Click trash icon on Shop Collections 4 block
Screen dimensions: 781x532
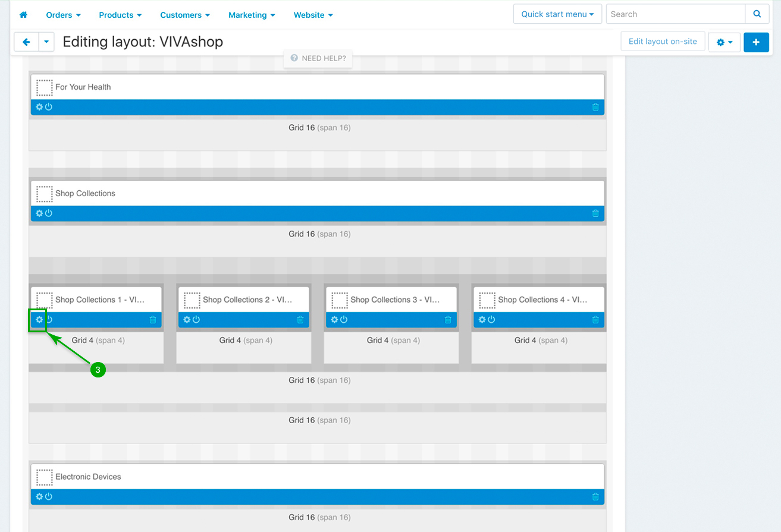click(595, 320)
